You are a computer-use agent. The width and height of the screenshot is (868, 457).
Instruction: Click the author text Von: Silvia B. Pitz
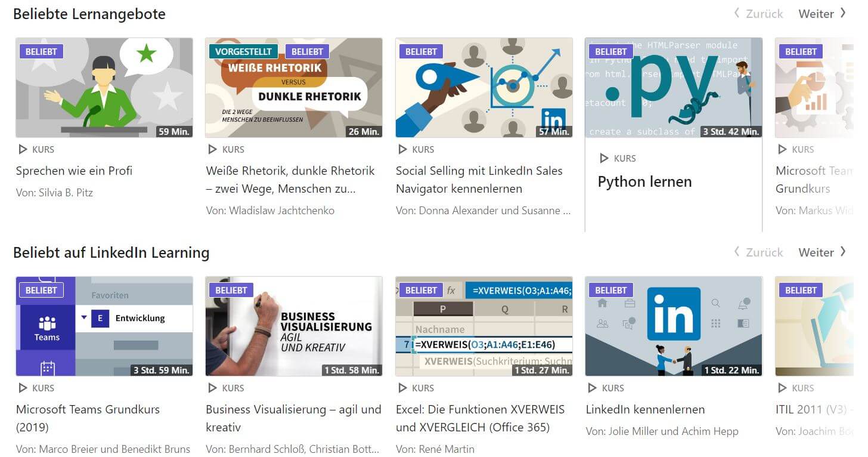54,193
